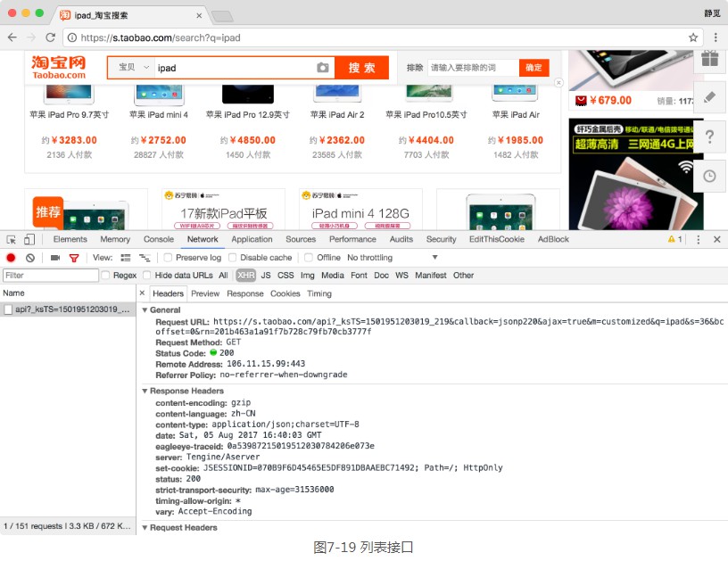Image resolution: width=728 pixels, height=561 pixels.
Task: Click the orange 搜索 search button
Action: [361, 68]
